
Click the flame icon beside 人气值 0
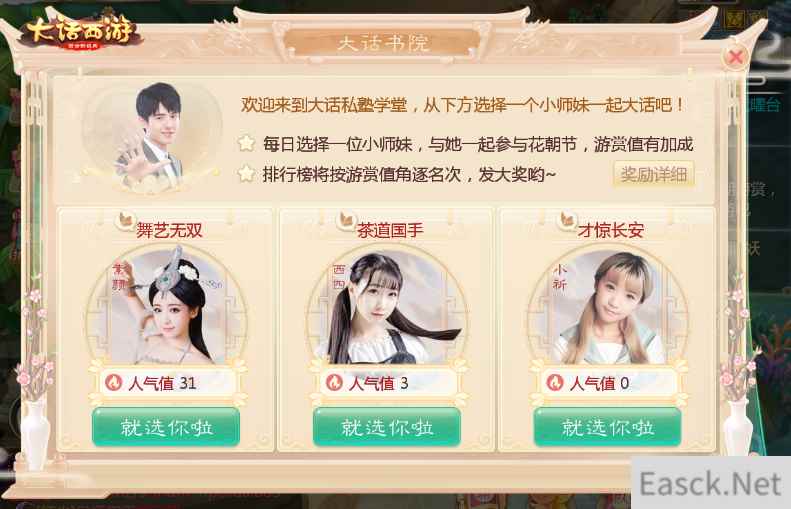coord(555,383)
